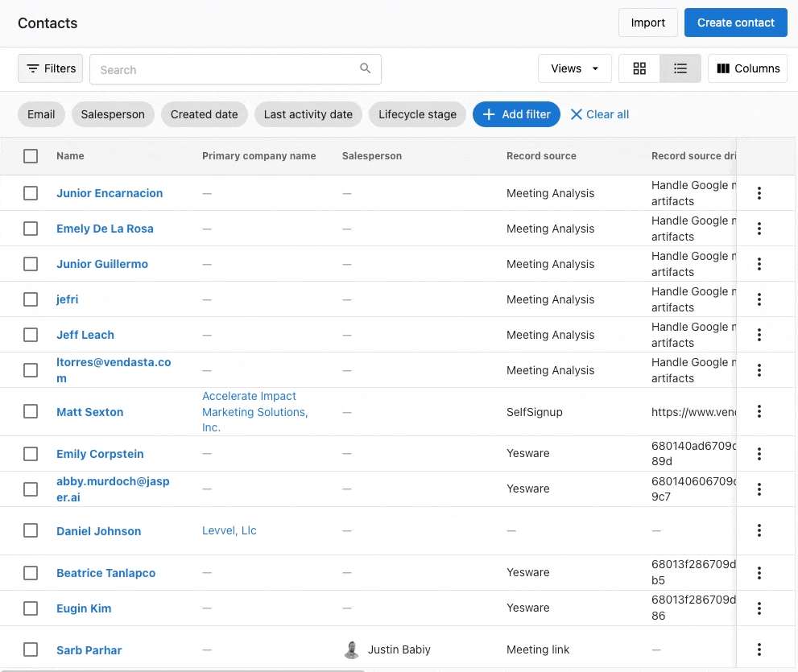Open the Views dropdown
Viewport: 798px width, 672px height.
point(574,68)
